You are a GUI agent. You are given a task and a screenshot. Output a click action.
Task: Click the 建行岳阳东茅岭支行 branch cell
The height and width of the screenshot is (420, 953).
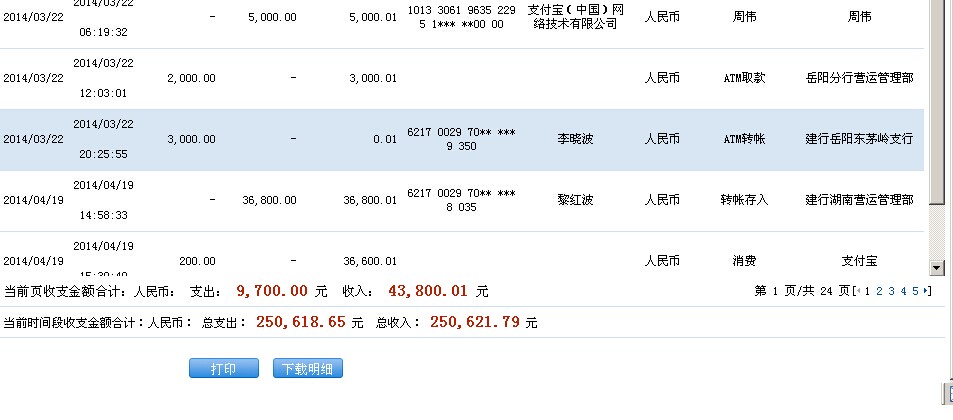click(858, 140)
